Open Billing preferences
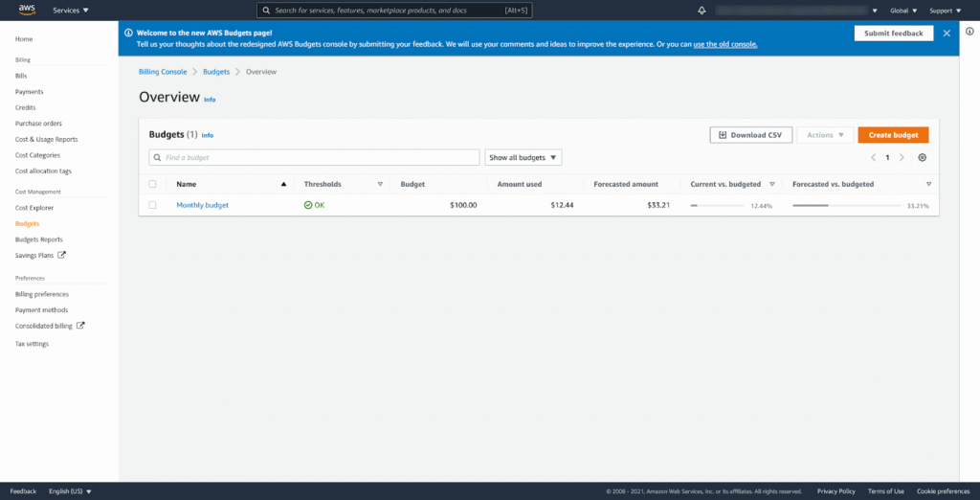 click(x=42, y=294)
